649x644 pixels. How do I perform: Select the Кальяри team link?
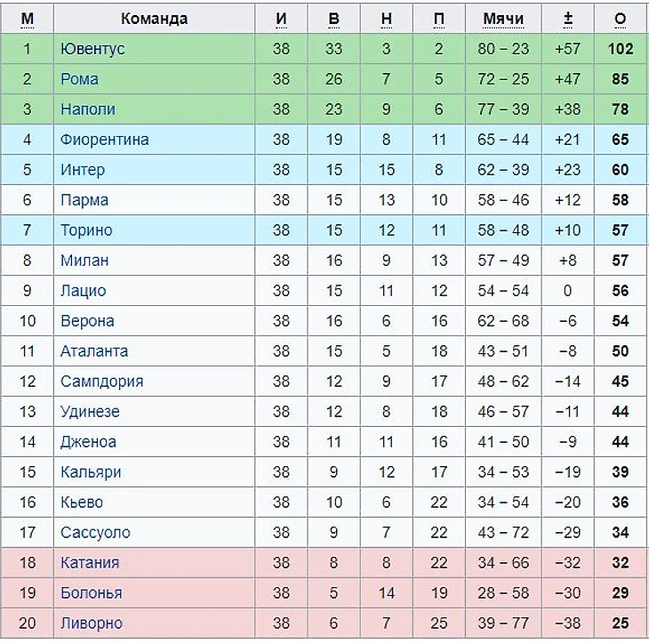tap(91, 472)
